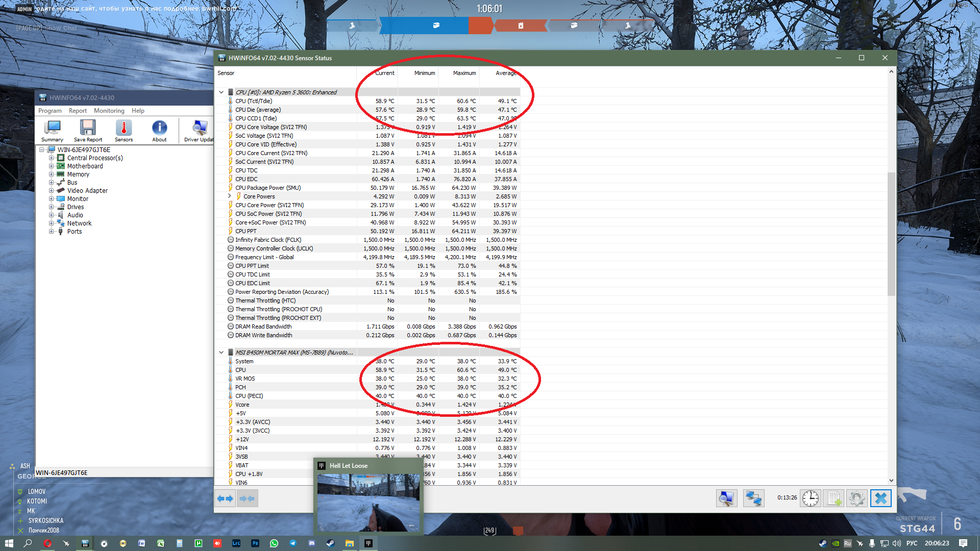980x551 pixels.
Task: Click the logging start sheet icon
Action: [834, 498]
